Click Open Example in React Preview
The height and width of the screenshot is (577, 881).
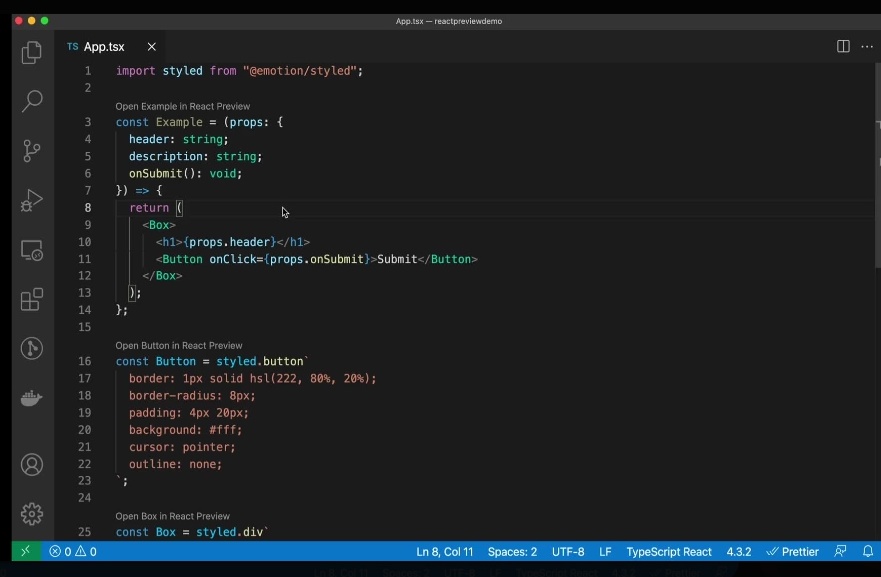click(x=183, y=106)
